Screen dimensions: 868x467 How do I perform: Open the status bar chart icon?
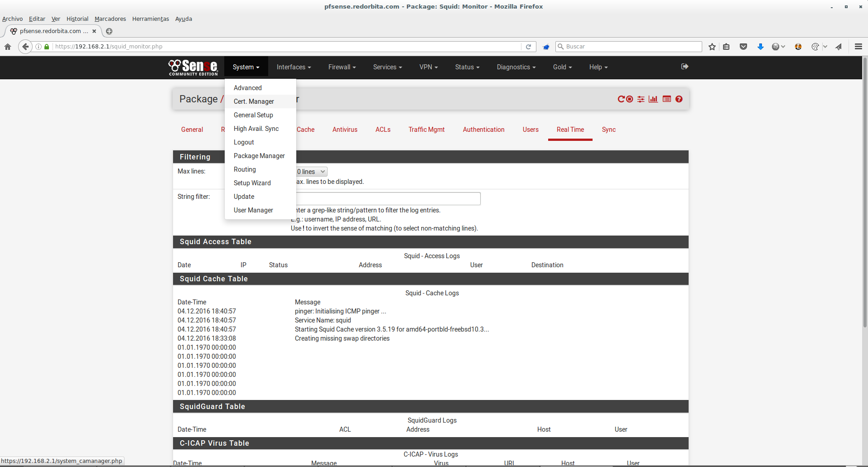[x=653, y=99]
